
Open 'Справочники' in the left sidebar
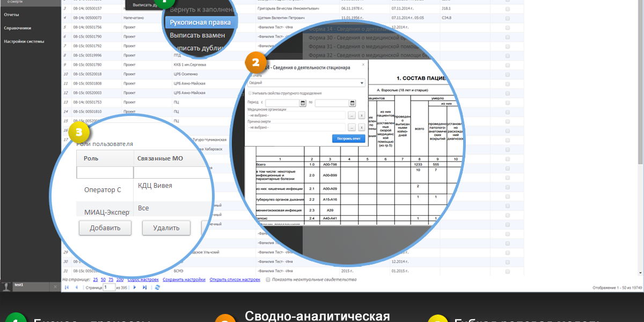tap(18, 28)
